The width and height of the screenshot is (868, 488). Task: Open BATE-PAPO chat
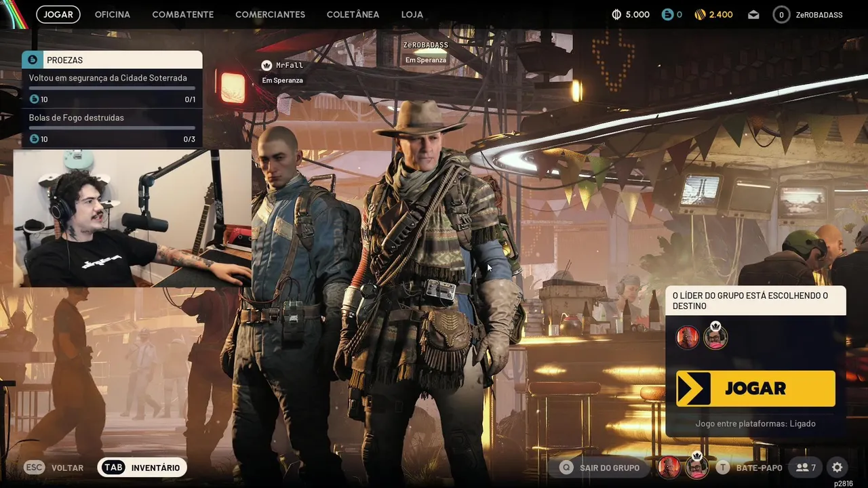pos(759,468)
